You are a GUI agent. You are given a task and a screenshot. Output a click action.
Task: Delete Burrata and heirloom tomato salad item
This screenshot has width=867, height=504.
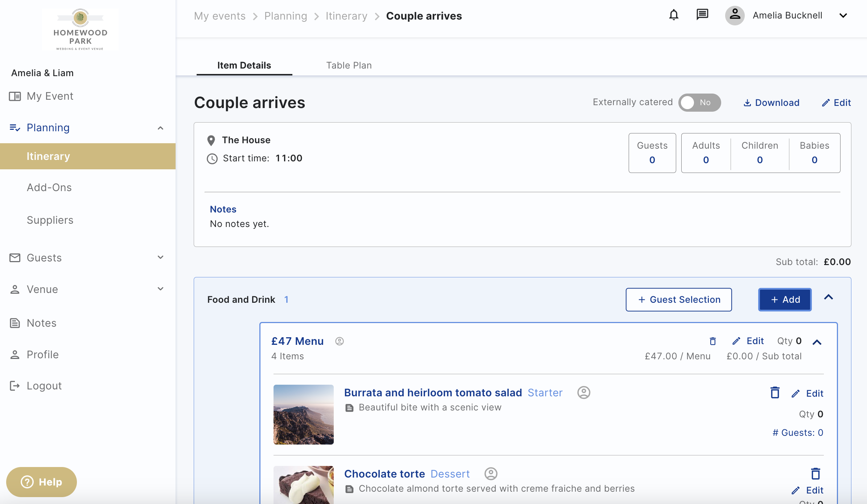(x=775, y=393)
